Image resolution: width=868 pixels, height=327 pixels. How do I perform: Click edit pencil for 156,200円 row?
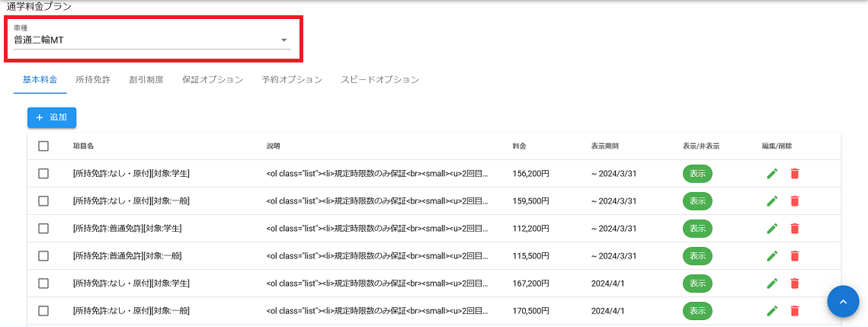click(x=772, y=174)
